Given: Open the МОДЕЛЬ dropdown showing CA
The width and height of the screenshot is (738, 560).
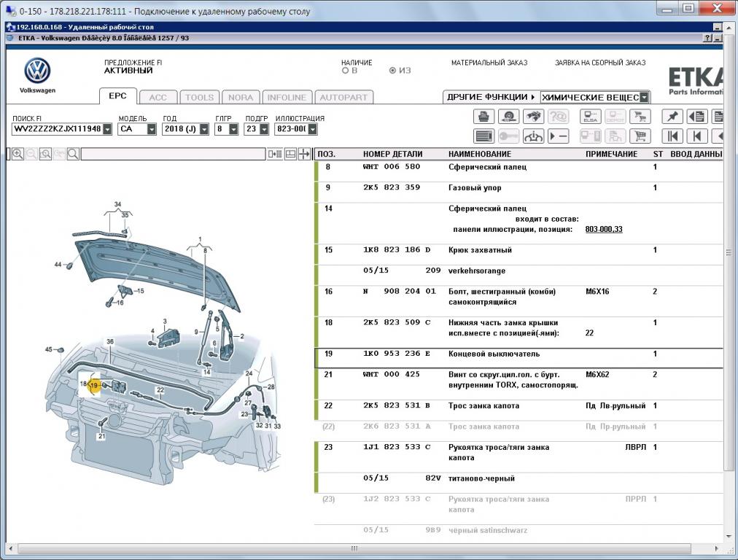Looking at the screenshot, I should pyautogui.click(x=152, y=129).
